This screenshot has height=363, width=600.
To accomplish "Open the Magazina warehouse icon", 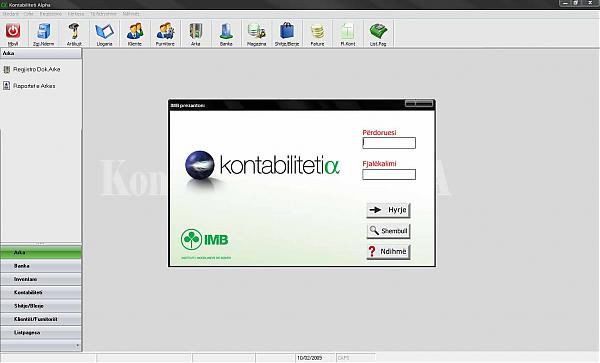I will coord(256,31).
